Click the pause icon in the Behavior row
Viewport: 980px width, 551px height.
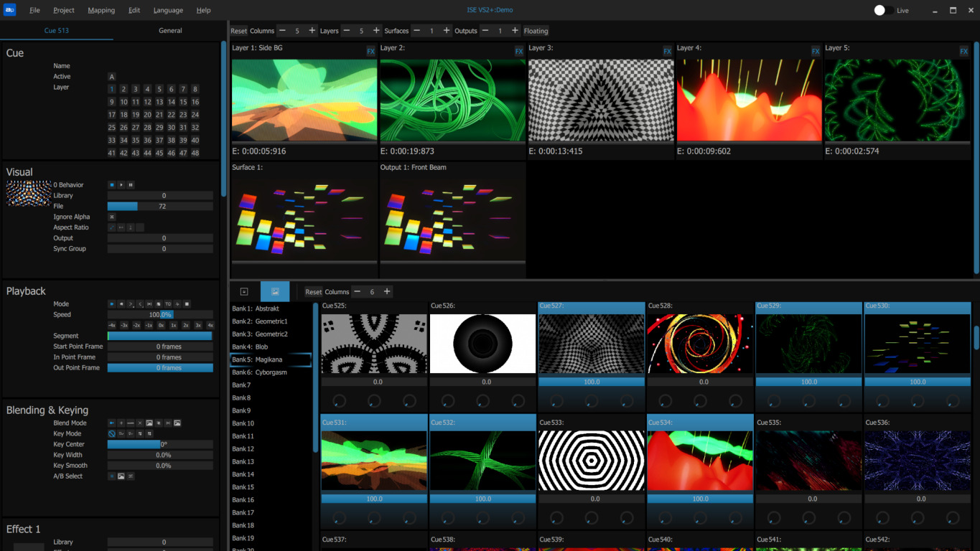[x=131, y=185]
